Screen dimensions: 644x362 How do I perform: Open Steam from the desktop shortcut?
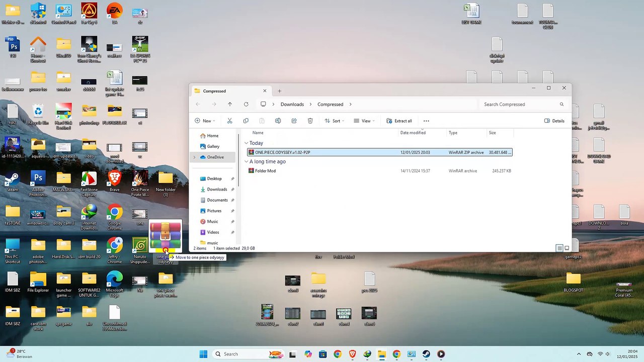coord(13,182)
